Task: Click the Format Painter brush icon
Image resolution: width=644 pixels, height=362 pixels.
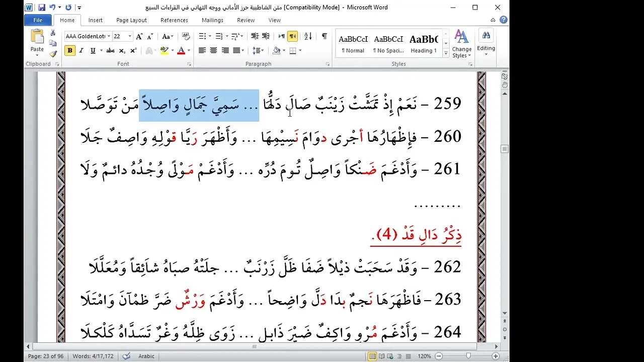Action: tap(53, 54)
